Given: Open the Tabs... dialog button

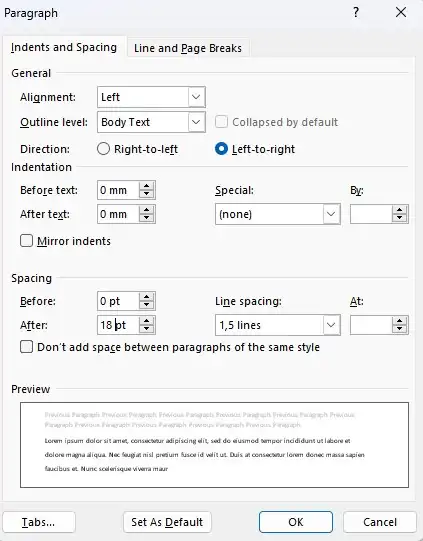Looking at the screenshot, I should tap(39, 522).
